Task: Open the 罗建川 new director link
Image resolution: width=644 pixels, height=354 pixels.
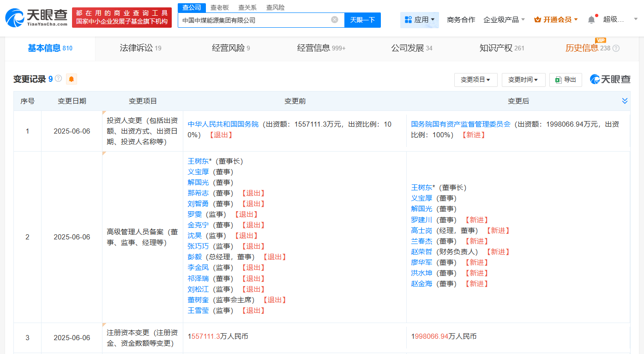Action: coord(421,220)
